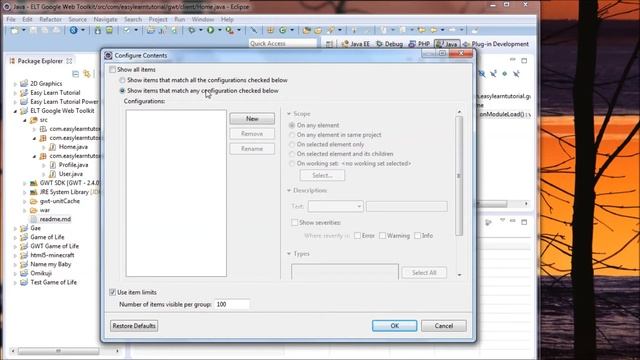Image resolution: width=640 pixels, height=360 pixels.
Task: Open the Navigate menu
Action: point(105,19)
